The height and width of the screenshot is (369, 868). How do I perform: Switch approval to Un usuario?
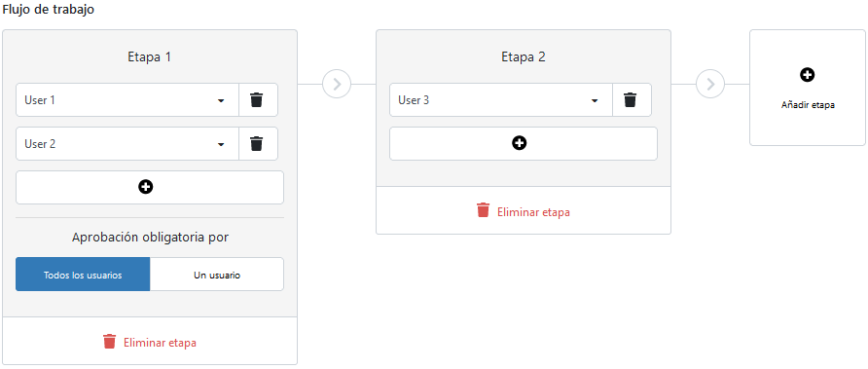pyautogui.click(x=217, y=275)
